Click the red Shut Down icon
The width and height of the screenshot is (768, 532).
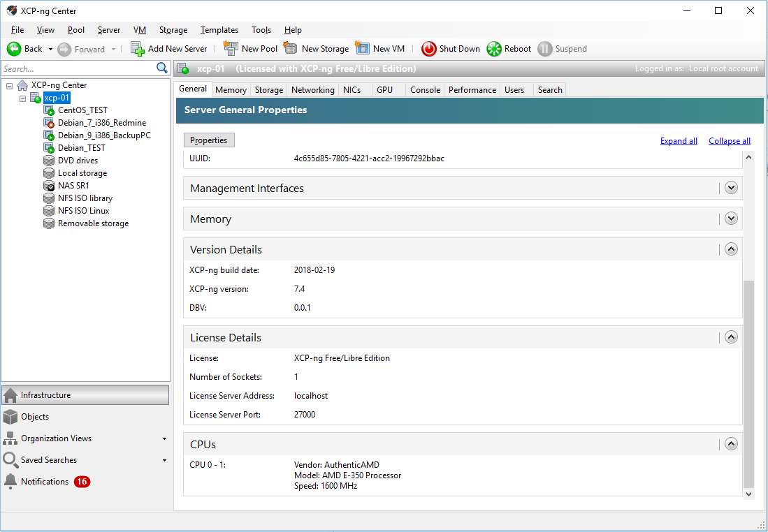pos(428,48)
